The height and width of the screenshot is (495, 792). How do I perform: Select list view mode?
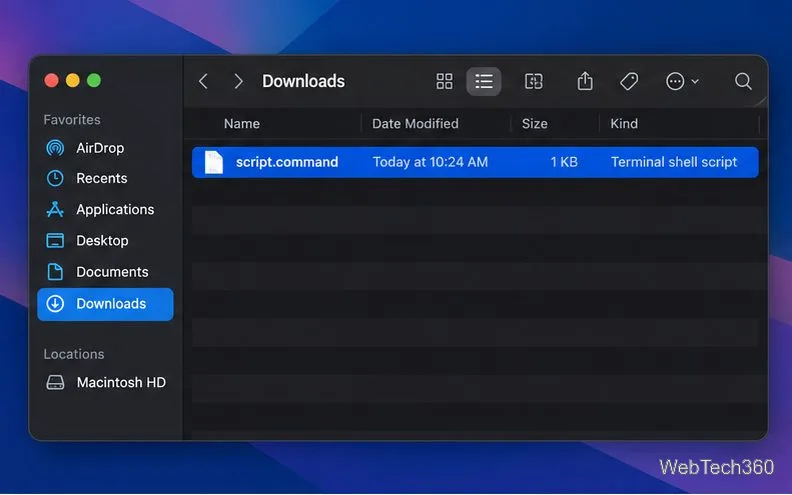point(484,81)
